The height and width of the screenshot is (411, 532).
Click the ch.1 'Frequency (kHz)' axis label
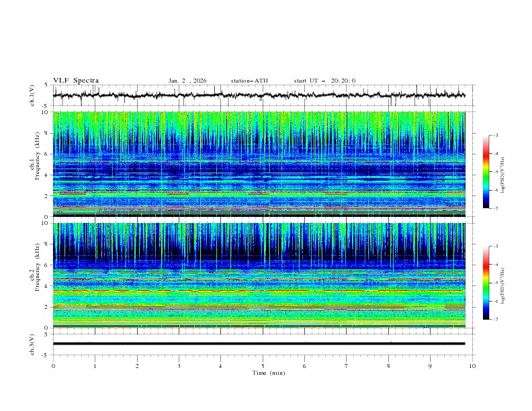point(37,156)
